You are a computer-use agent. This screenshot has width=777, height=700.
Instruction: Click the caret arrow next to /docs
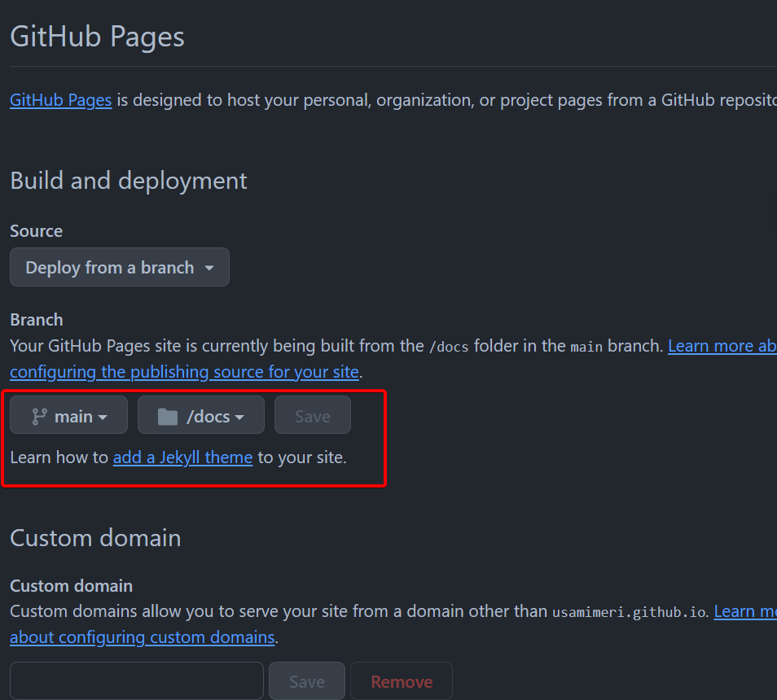239,418
